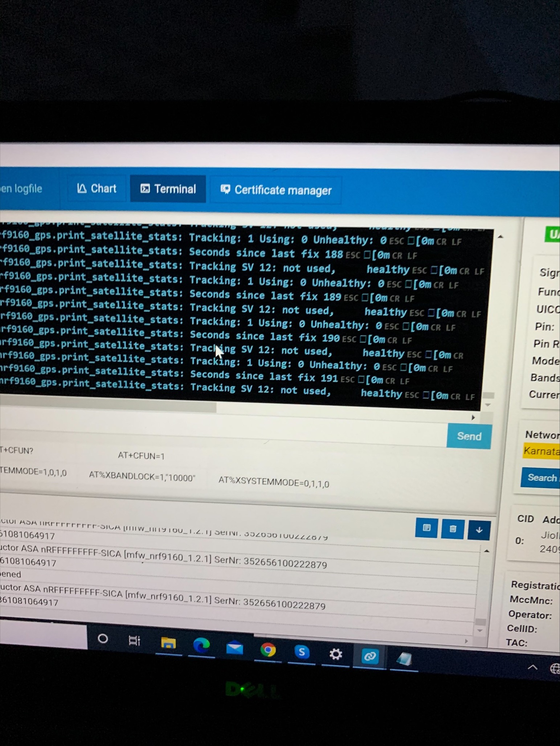
Task: Click the nRF Connect taskbar icon
Action: click(x=369, y=656)
